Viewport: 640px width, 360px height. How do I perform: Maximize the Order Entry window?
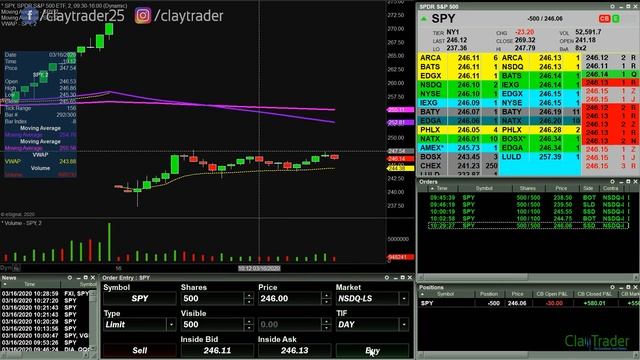tap(402, 278)
